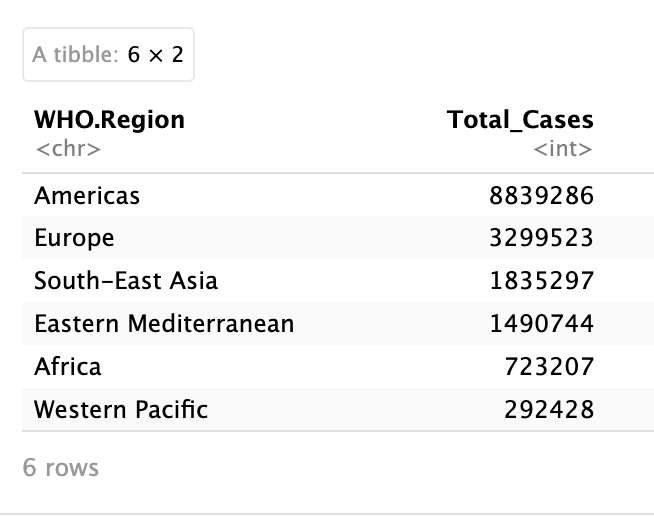The height and width of the screenshot is (516, 654).
Task: Select the Americas region cell
Action: (87, 195)
